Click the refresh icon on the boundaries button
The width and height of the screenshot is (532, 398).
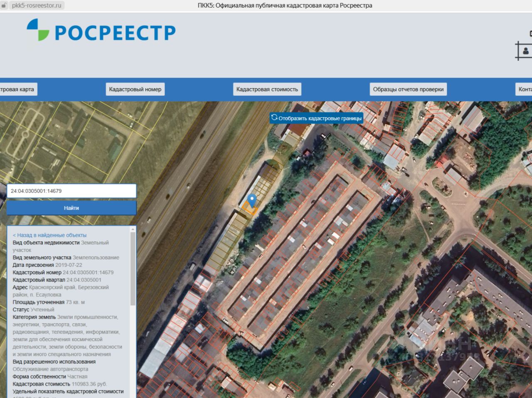pos(274,118)
